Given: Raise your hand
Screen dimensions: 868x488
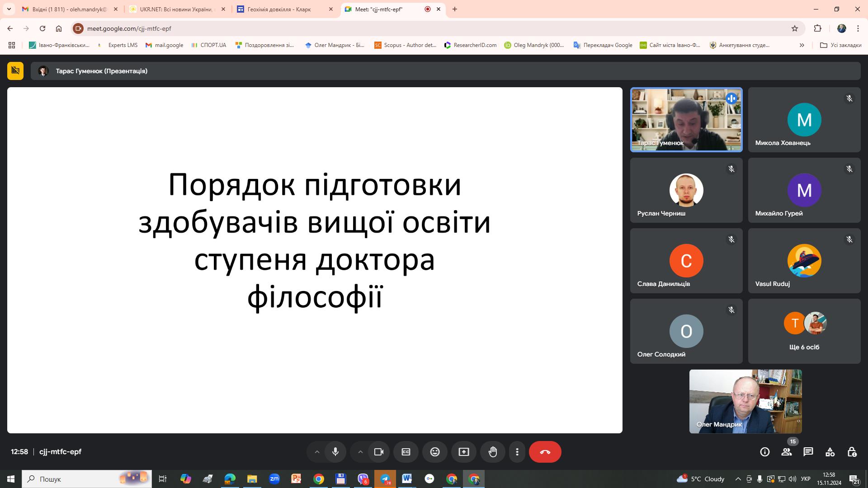Looking at the screenshot, I should tap(493, 451).
